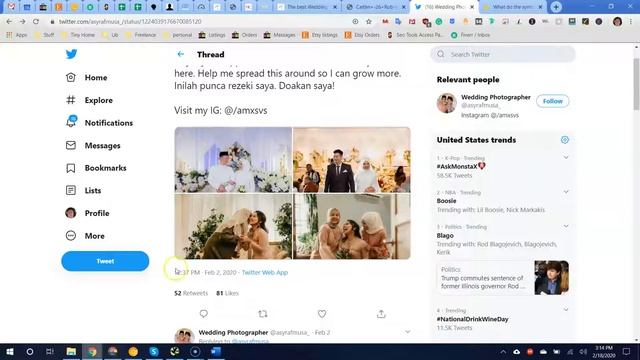The height and width of the screenshot is (360, 640).
Task: Open Fiverr / Inbox bookmark
Action: 470,35
